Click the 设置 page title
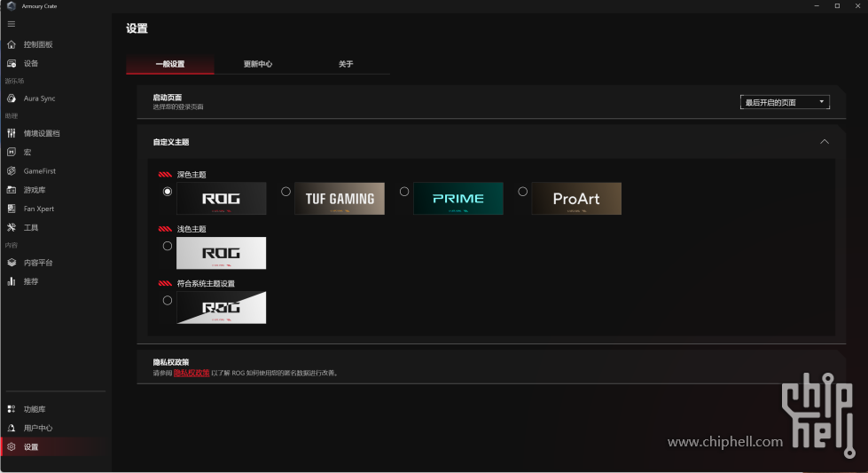The width and height of the screenshot is (868, 473). coord(137,28)
